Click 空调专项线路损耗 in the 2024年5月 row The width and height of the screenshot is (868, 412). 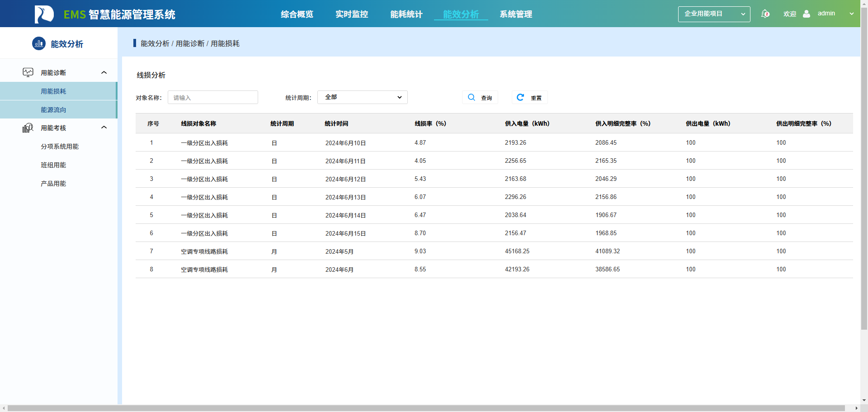[204, 251]
